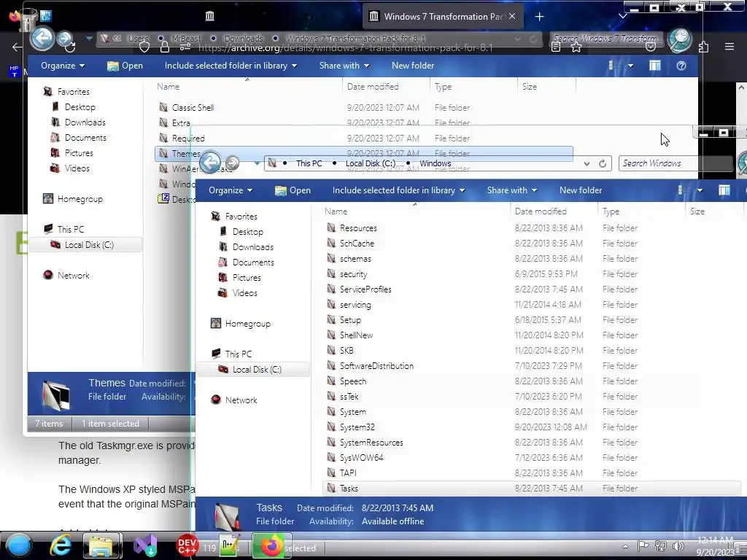Click the Forward arrow in the Transformation Pack window
This screenshot has width=747, height=560.
[x=65, y=38]
